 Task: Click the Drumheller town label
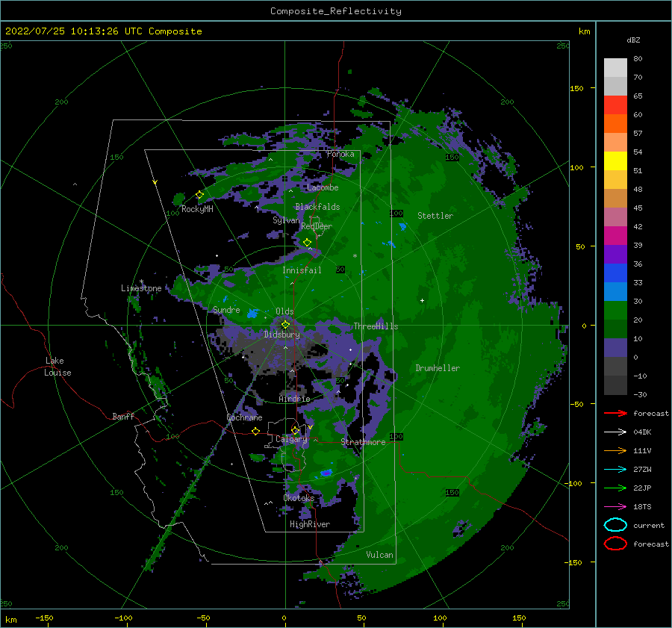coord(438,368)
